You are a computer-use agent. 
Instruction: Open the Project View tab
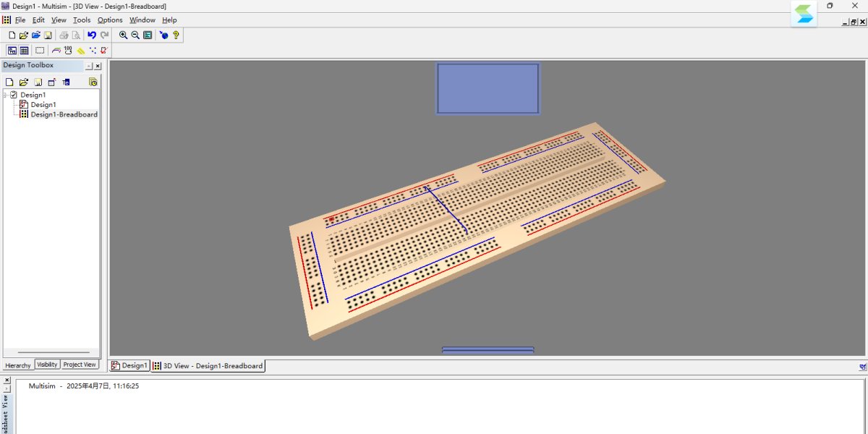(x=79, y=365)
